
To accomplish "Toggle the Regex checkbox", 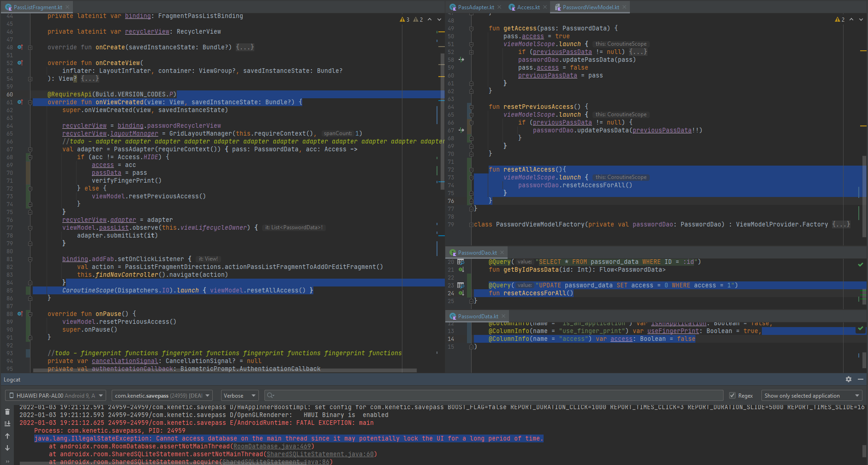I will click(x=732, y=395).
